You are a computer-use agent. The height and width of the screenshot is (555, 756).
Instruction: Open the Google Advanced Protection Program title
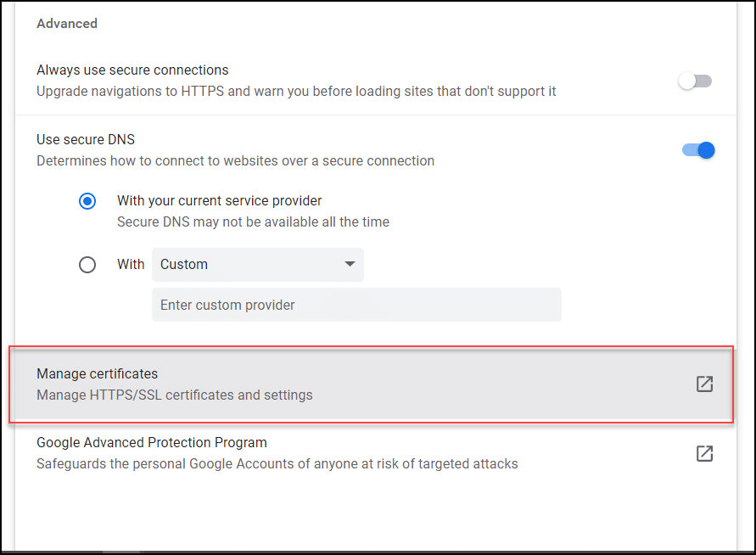[152, 442]
